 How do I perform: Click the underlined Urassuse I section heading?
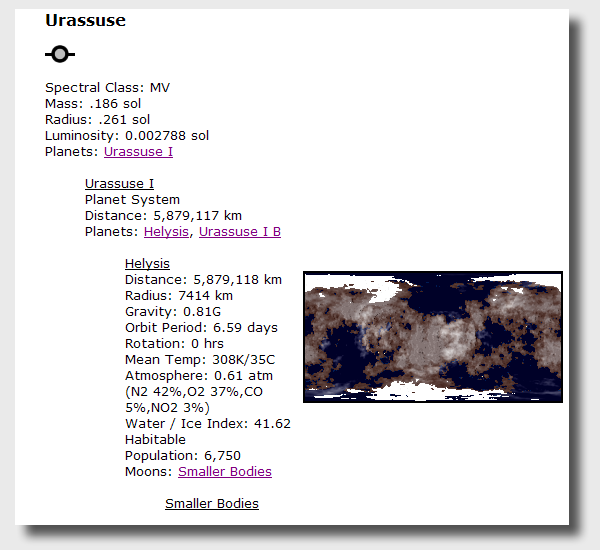119,184
